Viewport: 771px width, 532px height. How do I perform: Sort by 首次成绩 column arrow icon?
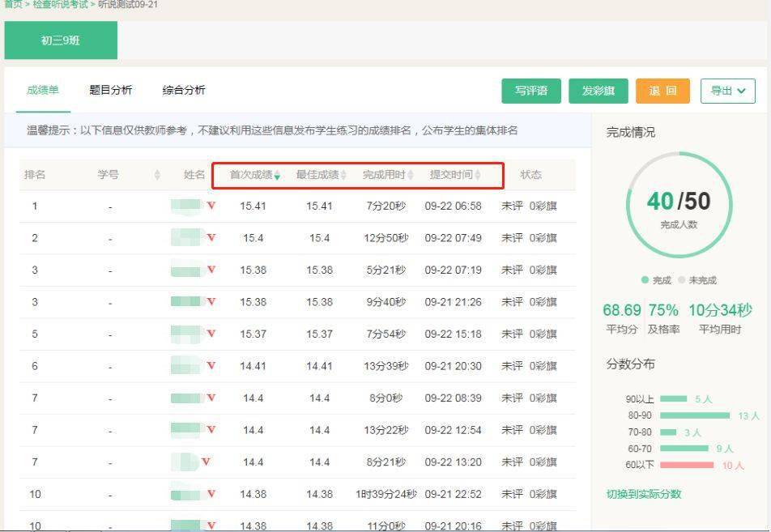pos(277,175)
